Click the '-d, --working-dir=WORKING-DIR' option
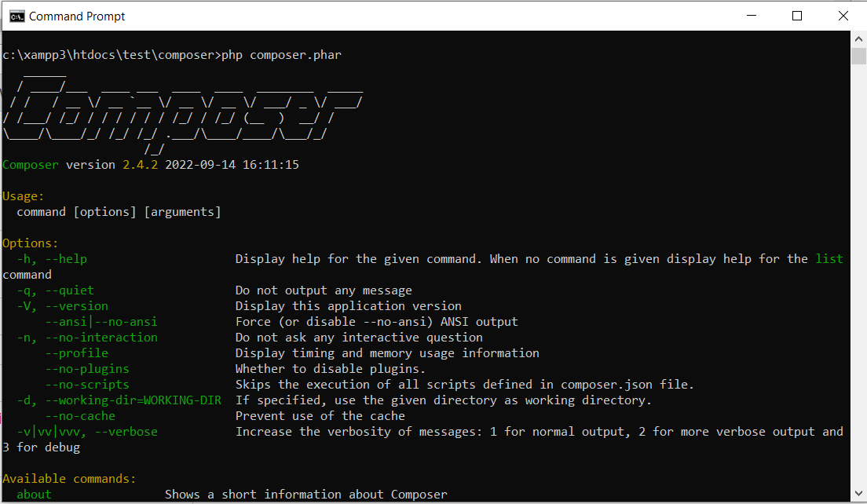Image resolution: width=867 pixels, height=504 pixels. pyautogui.click(x=119, y=400)
